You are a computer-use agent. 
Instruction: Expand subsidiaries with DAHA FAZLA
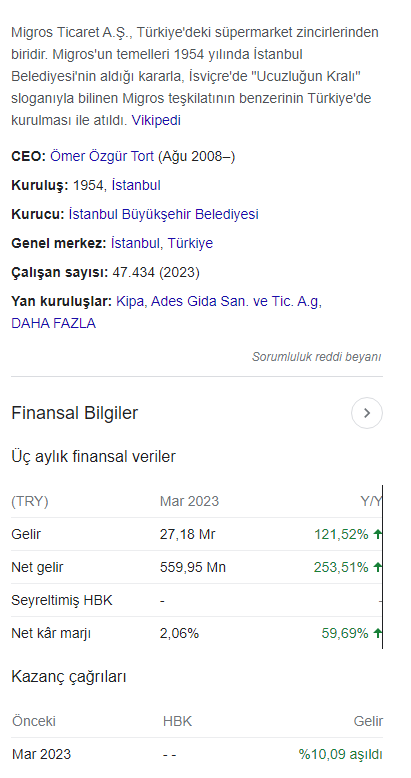click(x=54, y=324)
